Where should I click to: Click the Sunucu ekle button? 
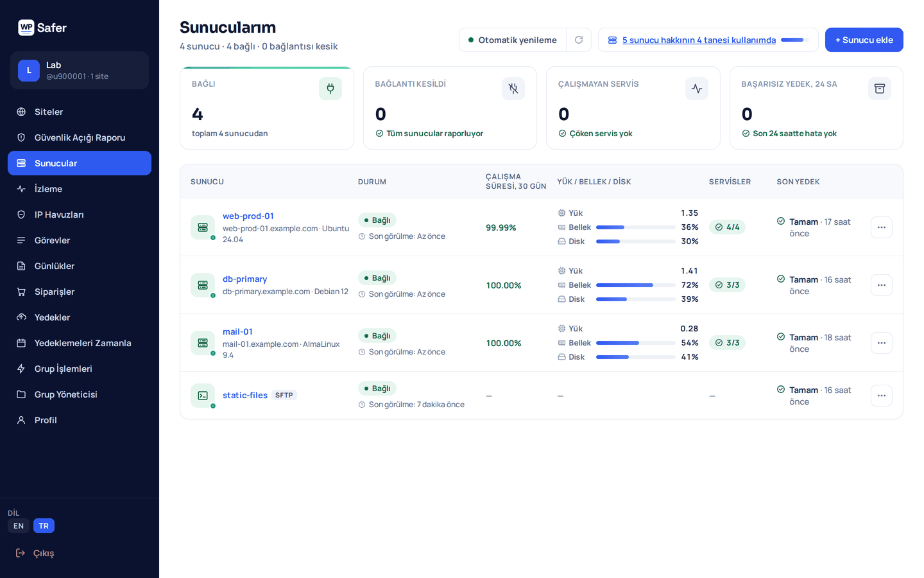(864, 40)
